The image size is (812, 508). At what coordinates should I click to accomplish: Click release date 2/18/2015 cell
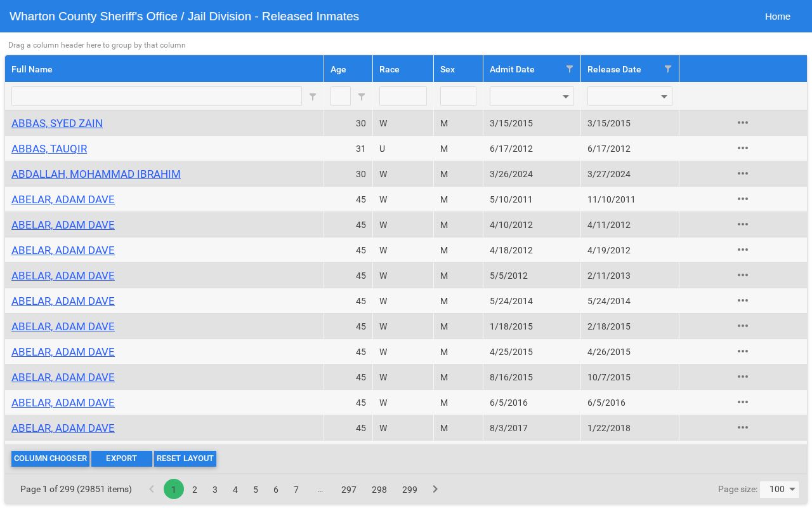[x=630, y=326]
